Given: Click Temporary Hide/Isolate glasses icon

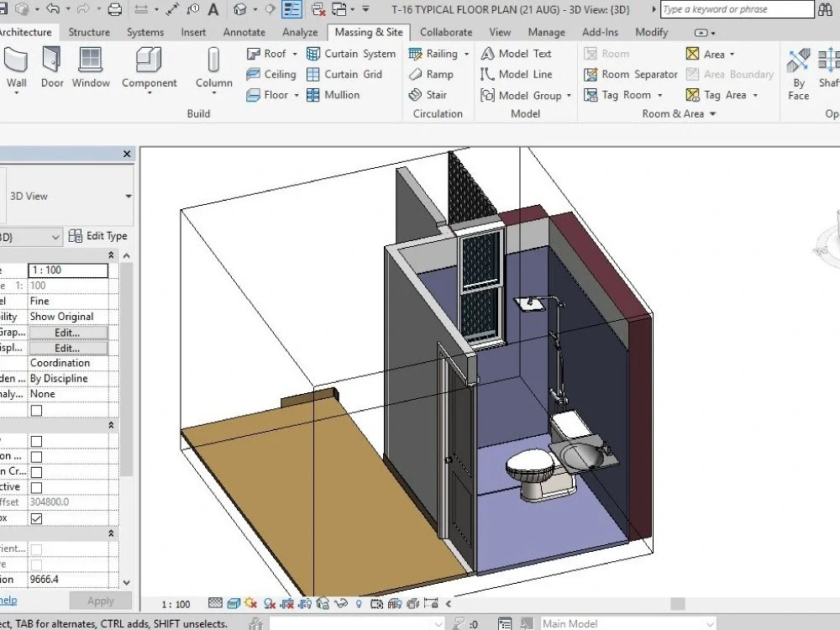Looking at the screenshot, I should [341, 603].
